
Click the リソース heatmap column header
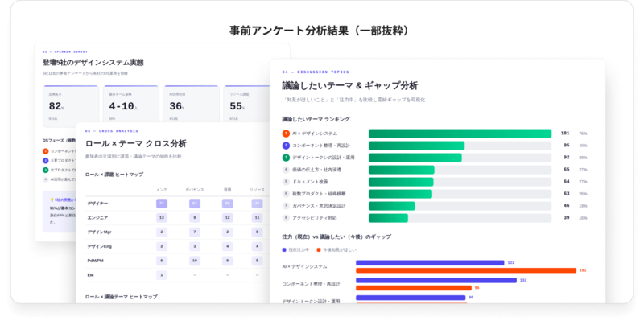[257, 190]
